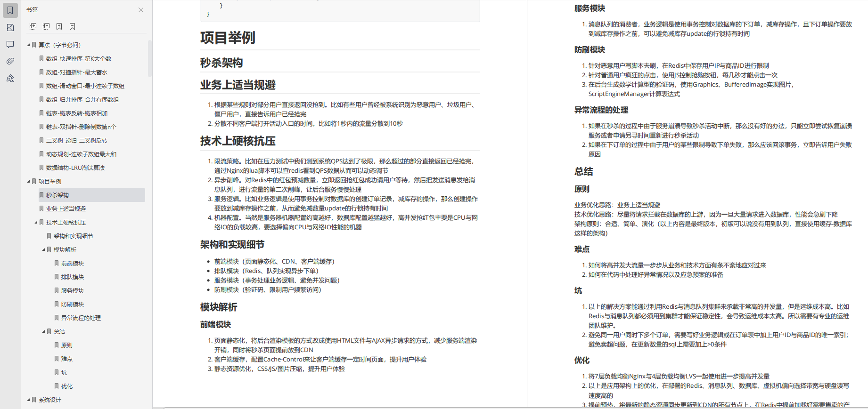Click the bookmarks panel vertical scrollbar thumb
Viewport: 868px width, 409px height.
click(150, 58)
